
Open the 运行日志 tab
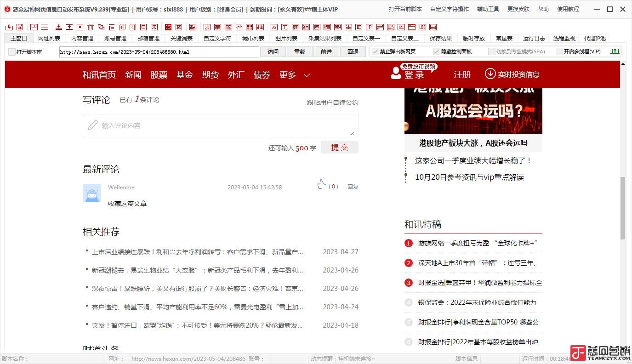534,39
